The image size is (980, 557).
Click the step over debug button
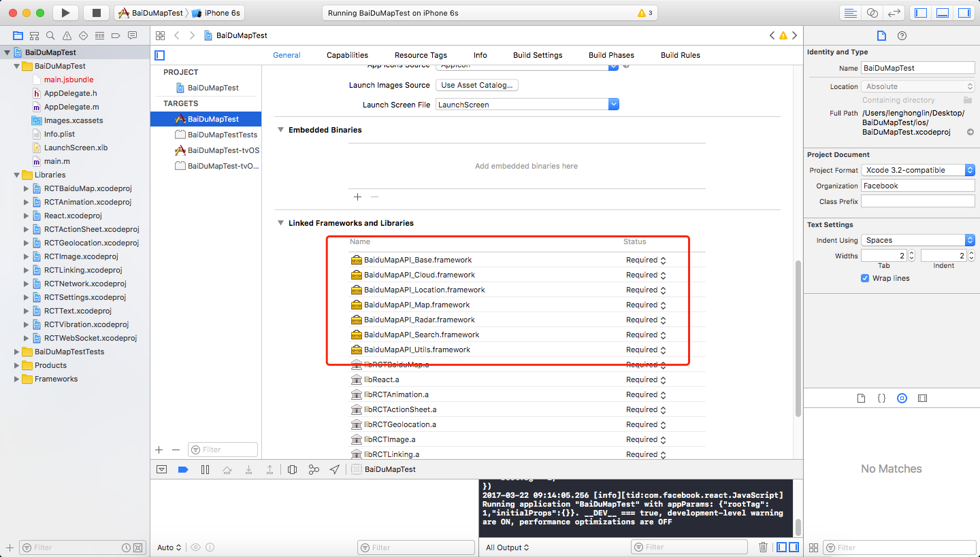point(227,469)
